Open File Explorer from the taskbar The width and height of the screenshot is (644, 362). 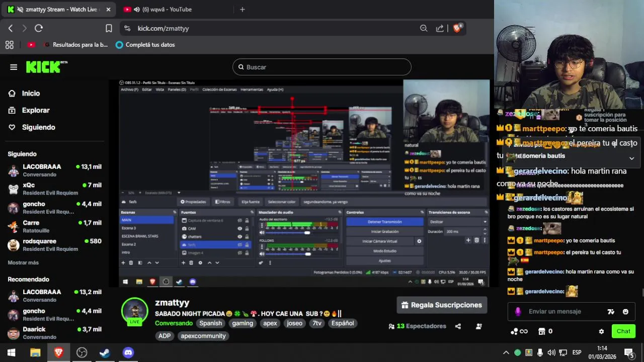[x=35, y=352]
